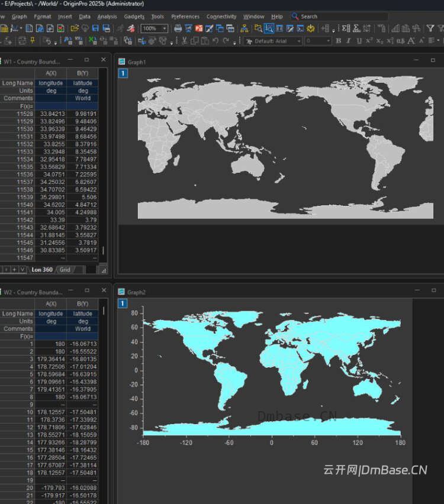This screenshot has width=444, height=504.
Task: Click the yellow Apps icon in toolbar
Action: pyautogui.click(x=310, y=28)
